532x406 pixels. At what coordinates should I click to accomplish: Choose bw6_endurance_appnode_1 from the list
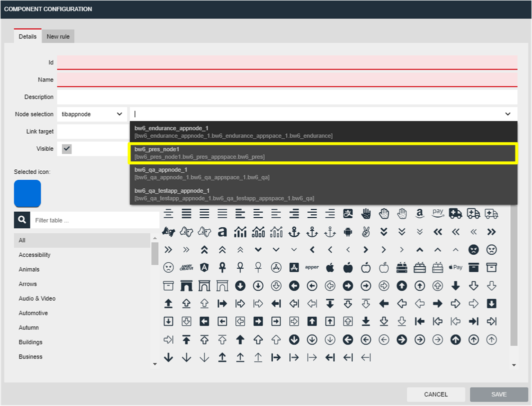(x=323, y=132)
